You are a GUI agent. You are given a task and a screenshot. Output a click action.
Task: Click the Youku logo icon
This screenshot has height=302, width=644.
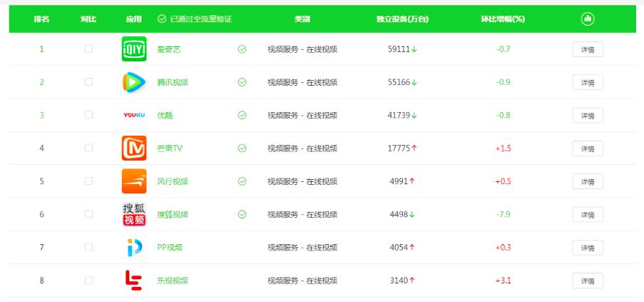(x=134, y=115)
